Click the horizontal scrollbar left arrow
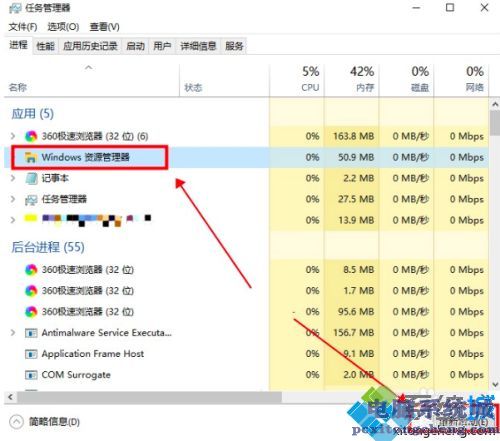 click(10, 397)
